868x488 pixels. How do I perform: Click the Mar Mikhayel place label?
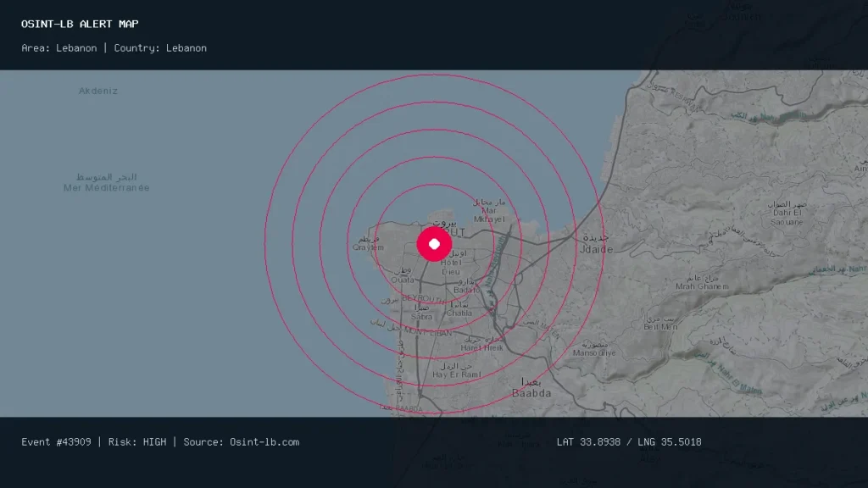pyautogui.click(x=489, y=214)
